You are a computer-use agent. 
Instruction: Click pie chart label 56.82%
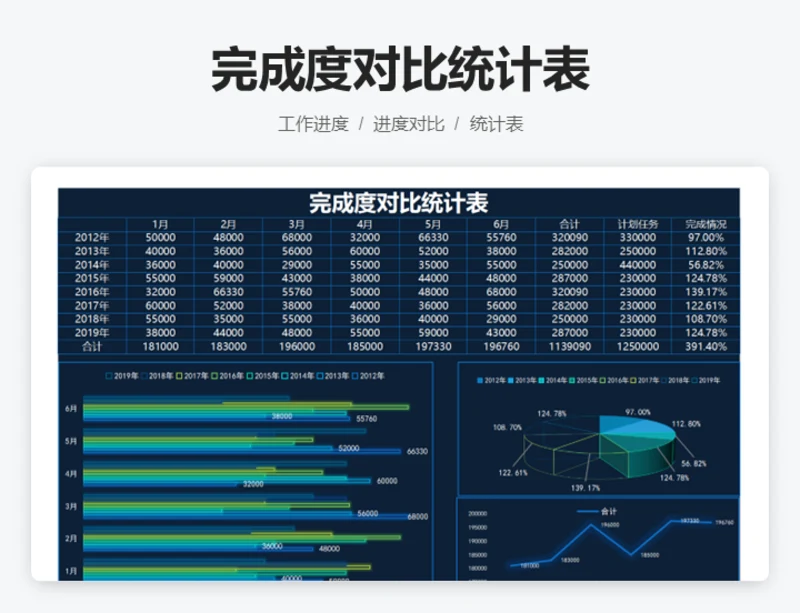click(694, 463)
